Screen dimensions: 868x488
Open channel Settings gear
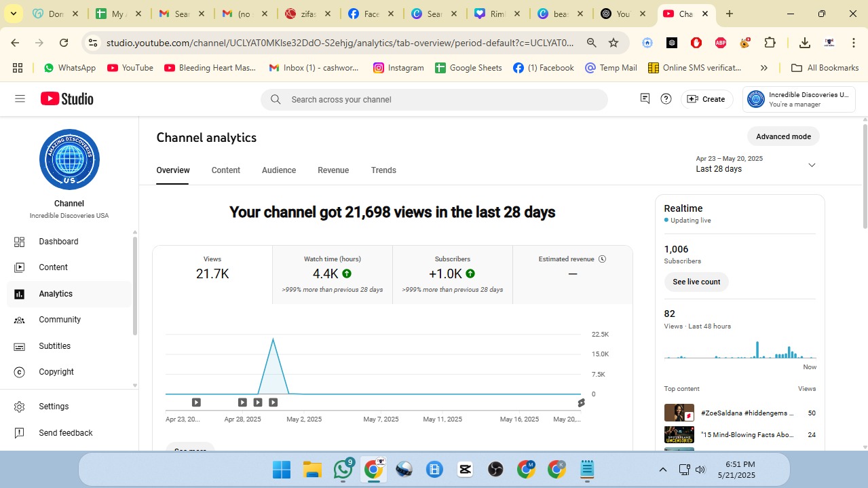tap(54, 407)
